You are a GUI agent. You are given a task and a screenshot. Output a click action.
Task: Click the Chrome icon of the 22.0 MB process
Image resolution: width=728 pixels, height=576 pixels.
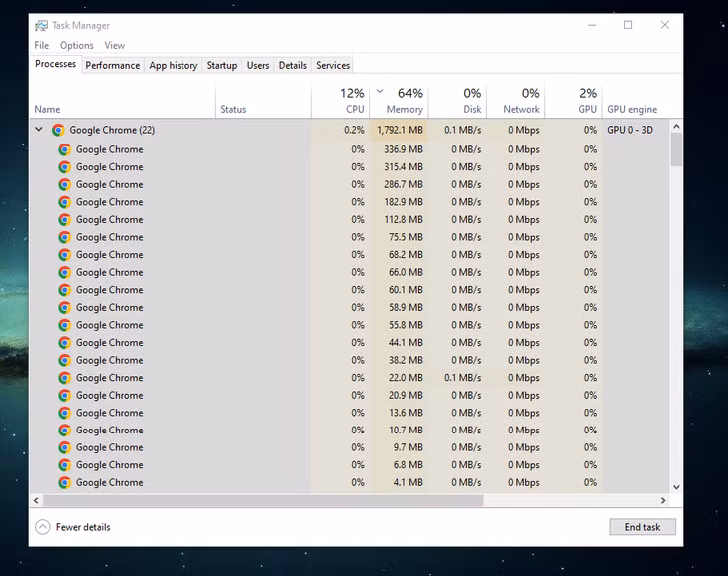point(65,378)
